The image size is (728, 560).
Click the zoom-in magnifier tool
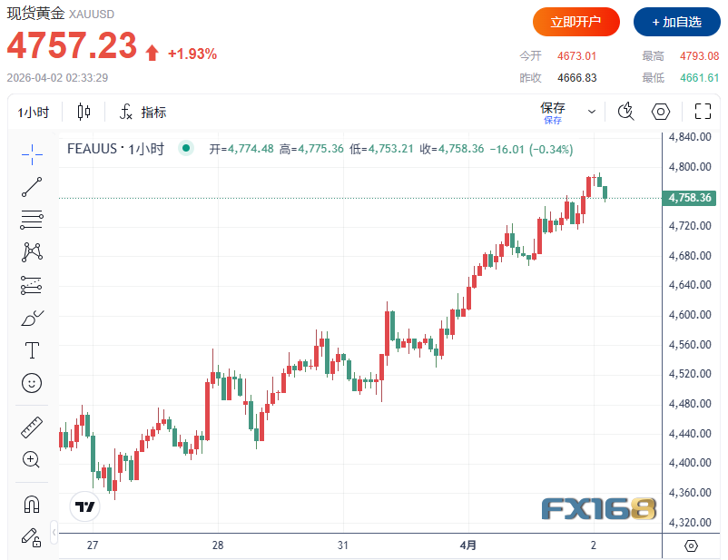tap(32, 459)
